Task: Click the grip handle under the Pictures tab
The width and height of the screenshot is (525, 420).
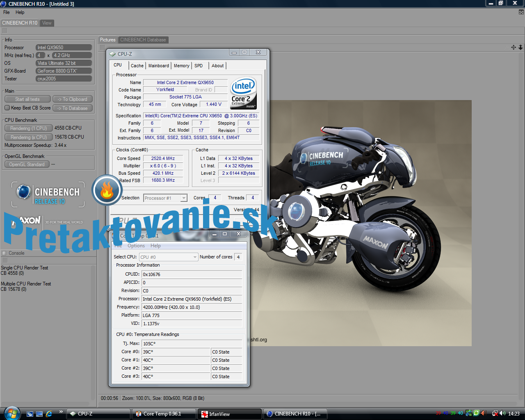Action: [102, 48]
